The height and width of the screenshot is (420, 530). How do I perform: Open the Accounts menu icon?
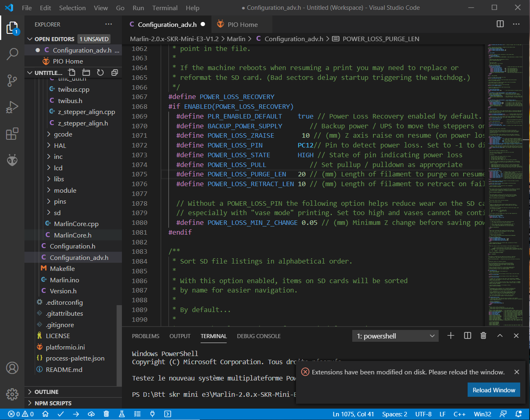click(x=12, y=368)
